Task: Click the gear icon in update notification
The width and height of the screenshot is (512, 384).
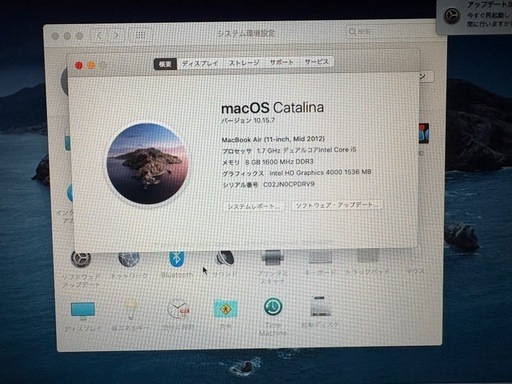Action: pos(452,15)
